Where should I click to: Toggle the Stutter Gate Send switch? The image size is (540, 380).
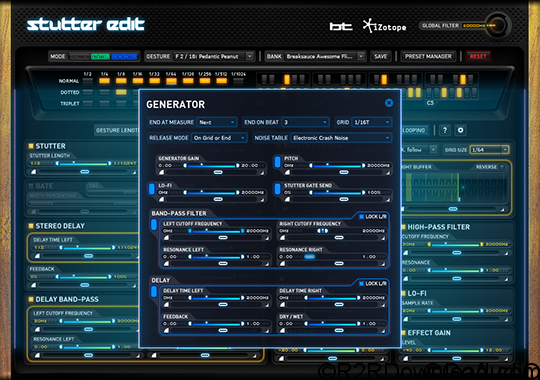277,189
